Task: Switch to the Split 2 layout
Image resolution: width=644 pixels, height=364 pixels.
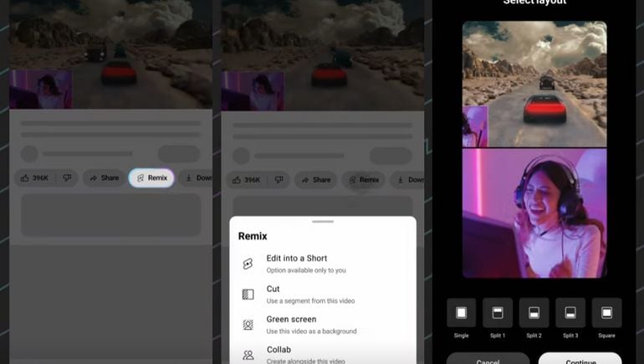Action: pos(534,313)
